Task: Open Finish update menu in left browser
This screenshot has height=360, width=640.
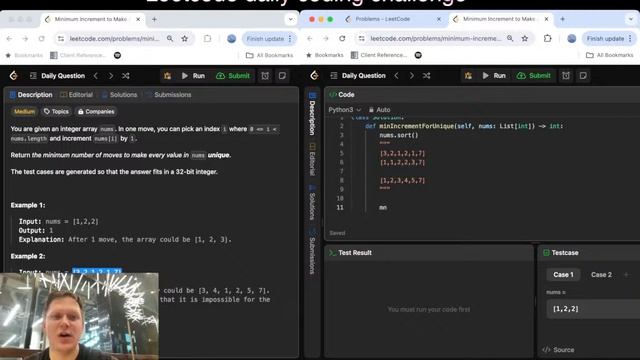Action: [x=269, y=38]
